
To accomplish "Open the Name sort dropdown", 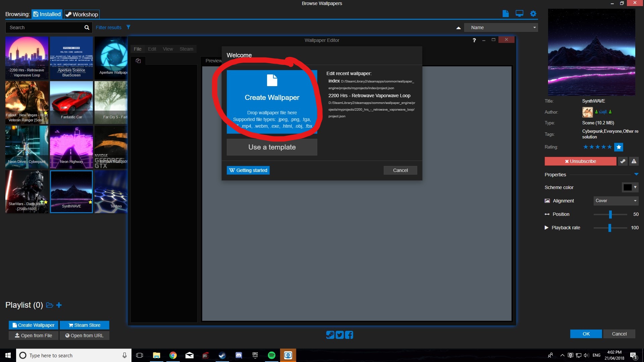I will coord(501,27).
